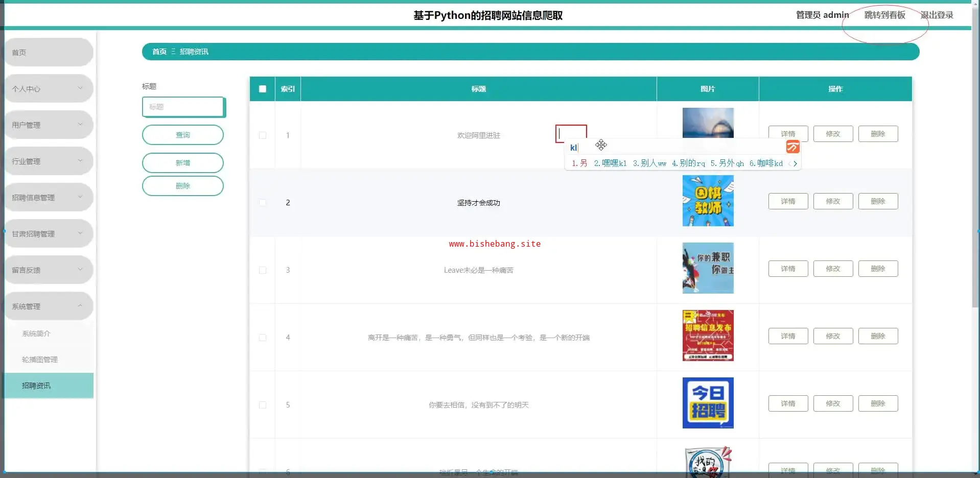Click the 查询 search button

coord(183,135)
